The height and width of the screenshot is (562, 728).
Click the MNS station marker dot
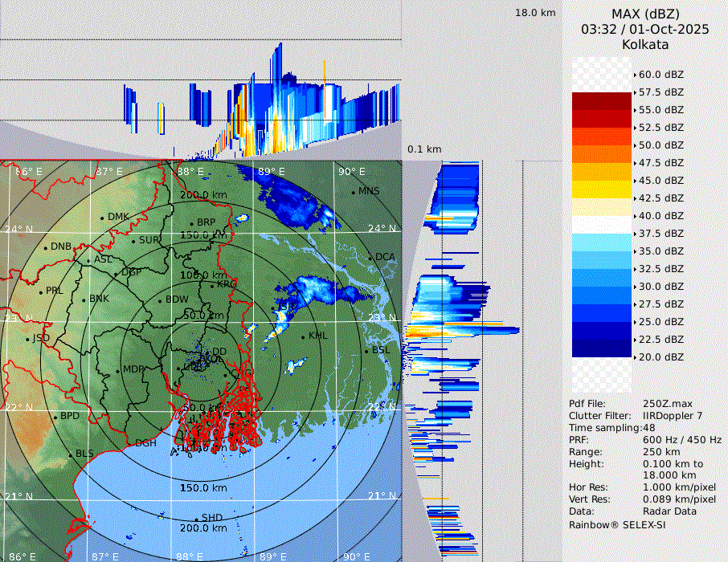pos(353,191)
